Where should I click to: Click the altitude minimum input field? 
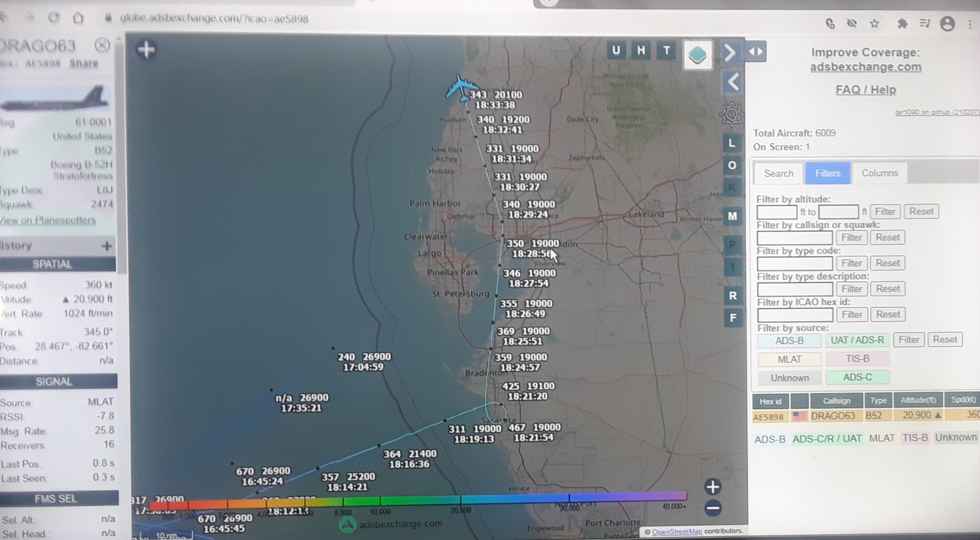tap(776, 212)
